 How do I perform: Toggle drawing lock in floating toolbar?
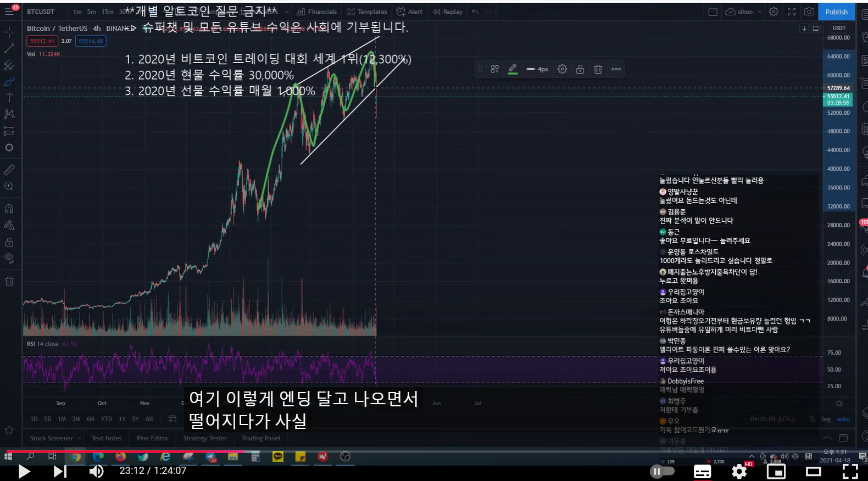[x=580, y=69]
